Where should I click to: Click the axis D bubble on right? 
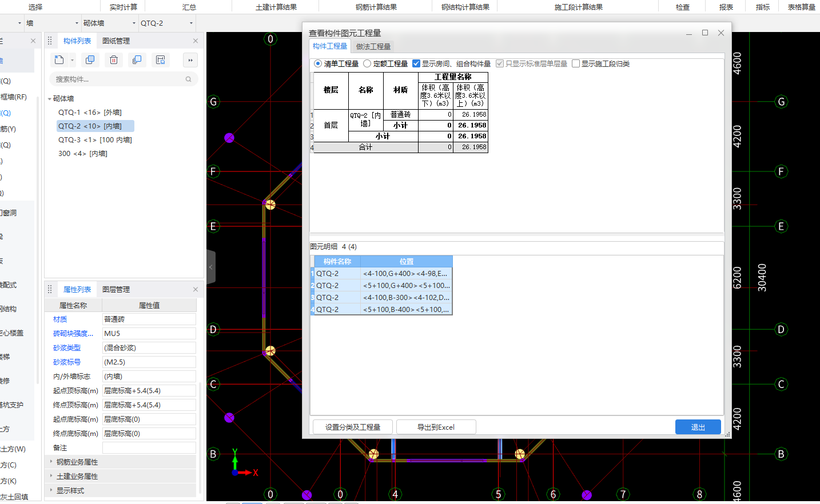click(781, 329)
